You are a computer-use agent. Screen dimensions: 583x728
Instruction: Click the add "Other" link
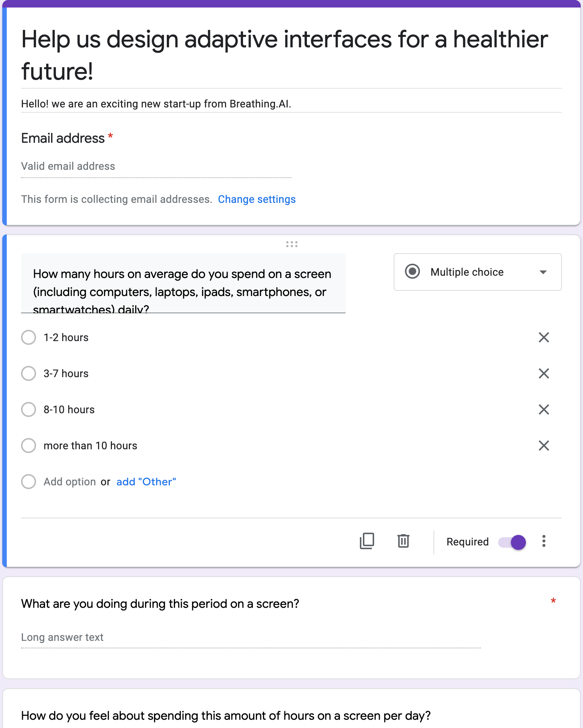pos(146,482)
